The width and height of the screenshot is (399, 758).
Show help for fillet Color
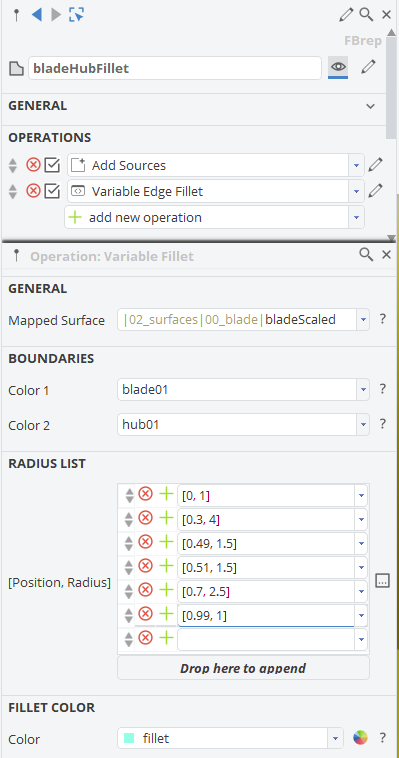(x=383, y=738)
